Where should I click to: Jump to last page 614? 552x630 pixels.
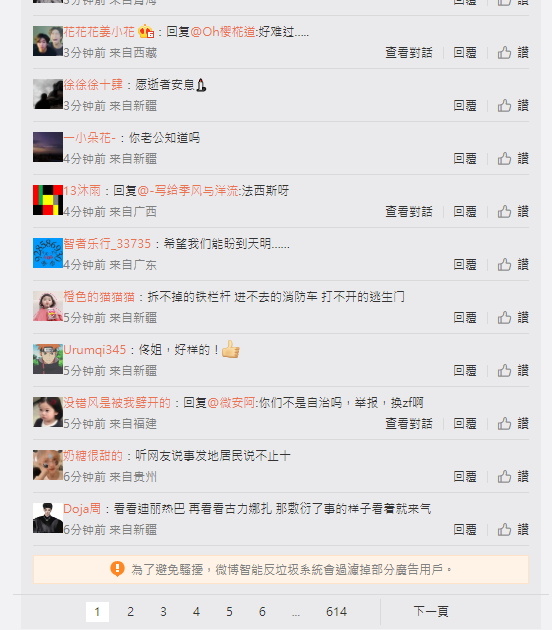(336, 612)
